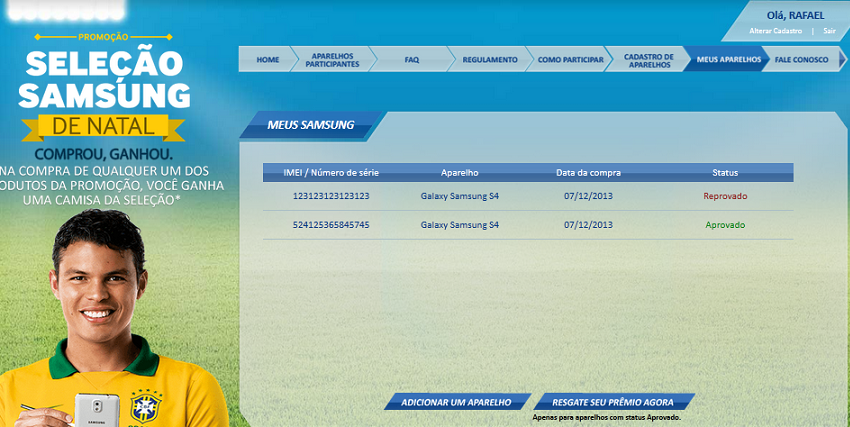Click the phone held by the player
The image size is (850, 427).
point(97,410)
